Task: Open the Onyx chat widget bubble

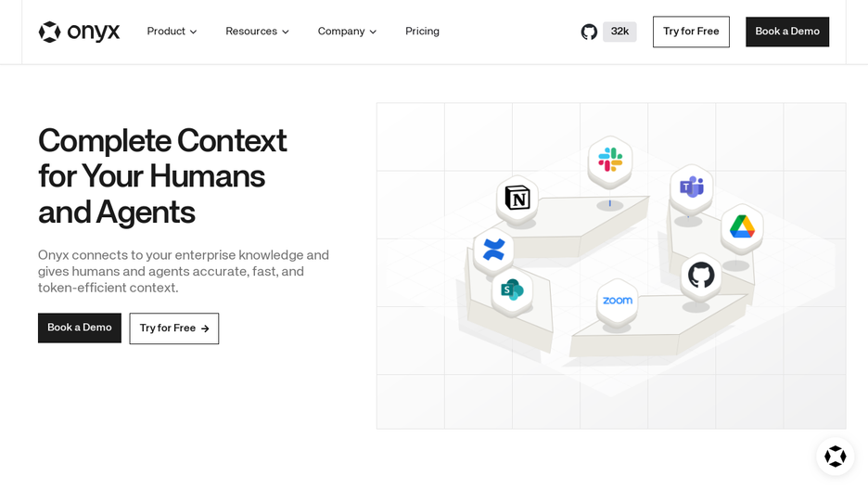Action: (x=836, y=457)
